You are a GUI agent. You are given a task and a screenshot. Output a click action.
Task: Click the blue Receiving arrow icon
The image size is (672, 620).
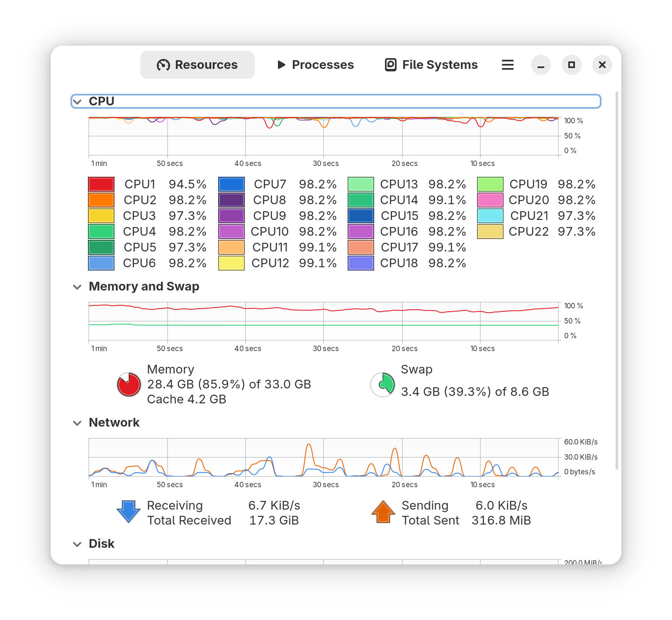point(129,512)
